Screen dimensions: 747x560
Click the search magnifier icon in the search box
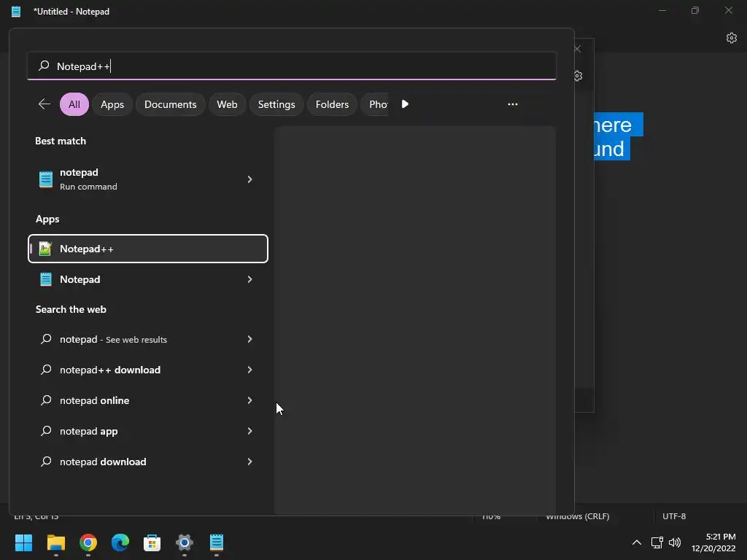[44, 66]
